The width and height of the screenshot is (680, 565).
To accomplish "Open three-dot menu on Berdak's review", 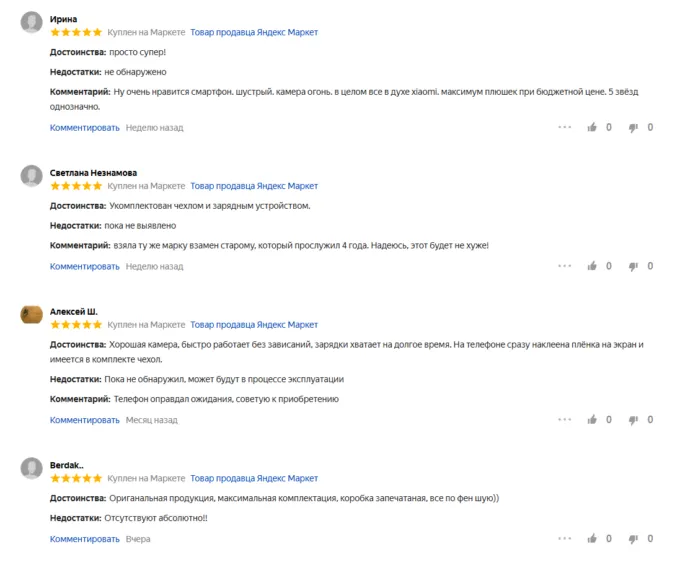I will coord(565,539).
